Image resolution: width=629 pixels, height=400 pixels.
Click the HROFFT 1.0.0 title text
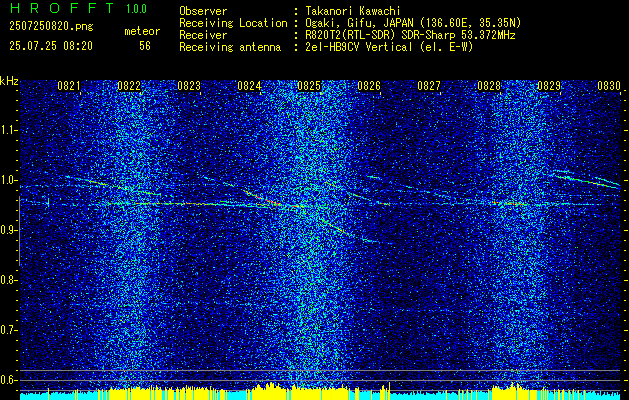[x=78, y=8]
